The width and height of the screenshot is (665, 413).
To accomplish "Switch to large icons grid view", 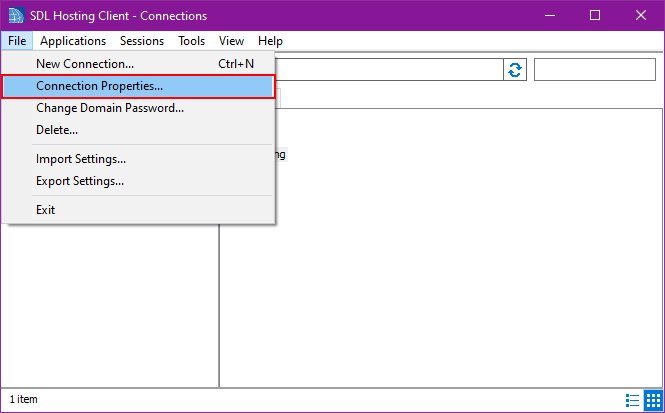I will [x=652, y=400].
